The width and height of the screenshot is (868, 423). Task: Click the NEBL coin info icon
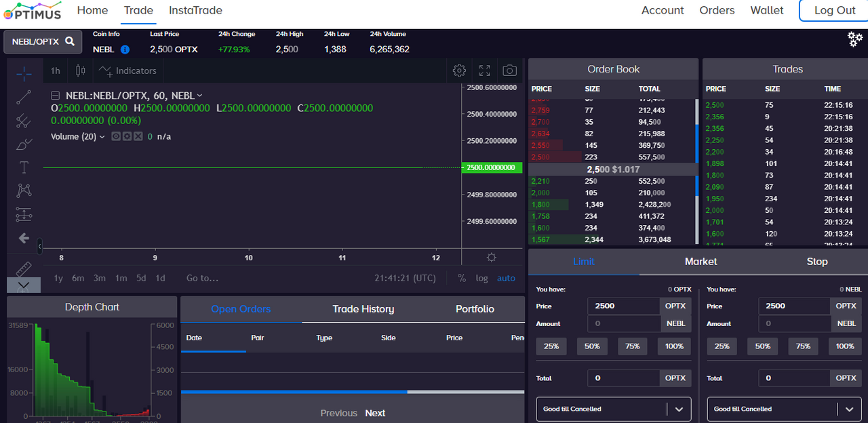[x=125, y=49]
